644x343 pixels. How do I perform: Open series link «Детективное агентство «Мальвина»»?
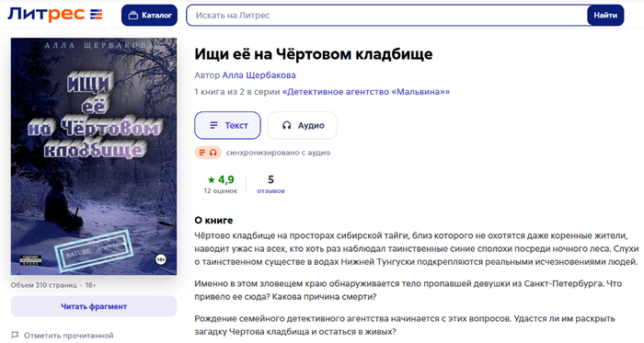(366, 91)
